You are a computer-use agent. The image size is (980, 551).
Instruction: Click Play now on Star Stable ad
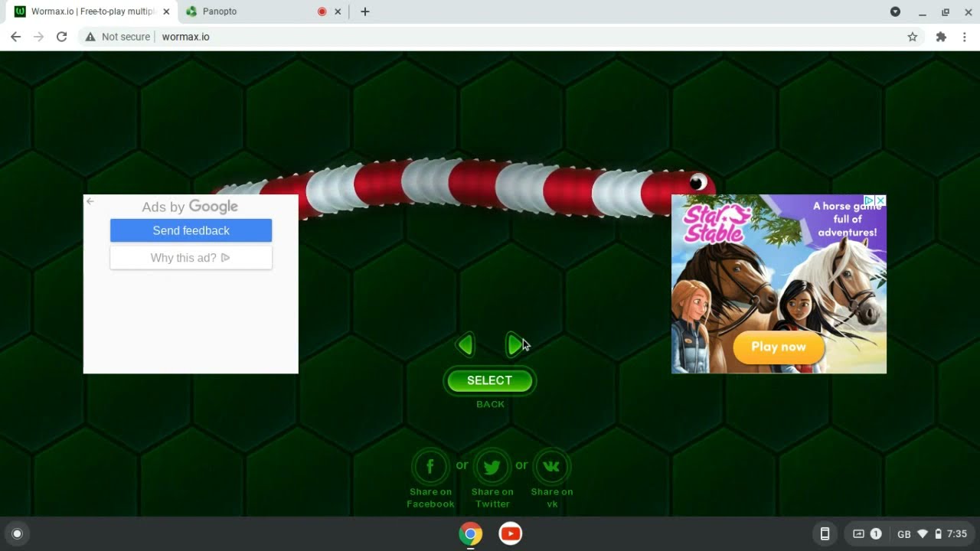click(779, 347)
